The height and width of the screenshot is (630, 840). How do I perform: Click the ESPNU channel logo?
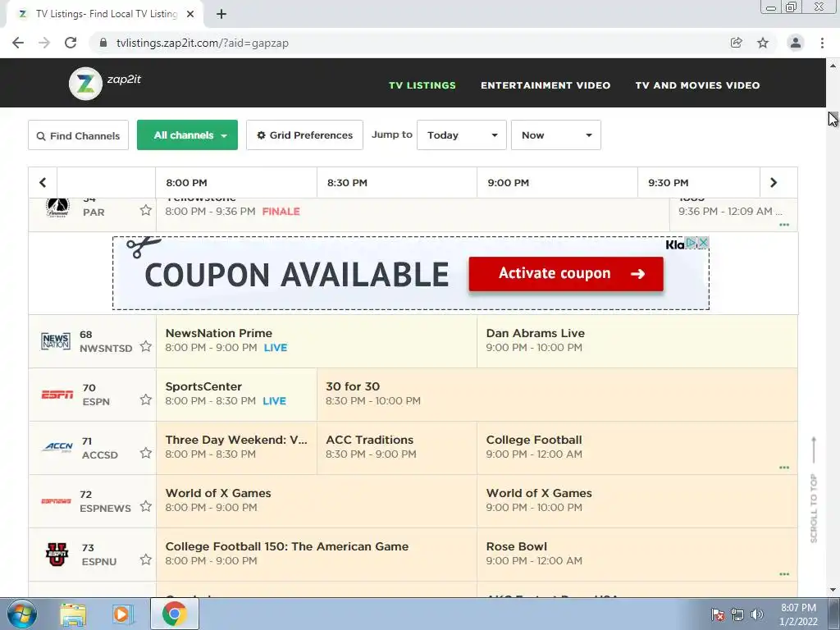(x=57, y=555)
